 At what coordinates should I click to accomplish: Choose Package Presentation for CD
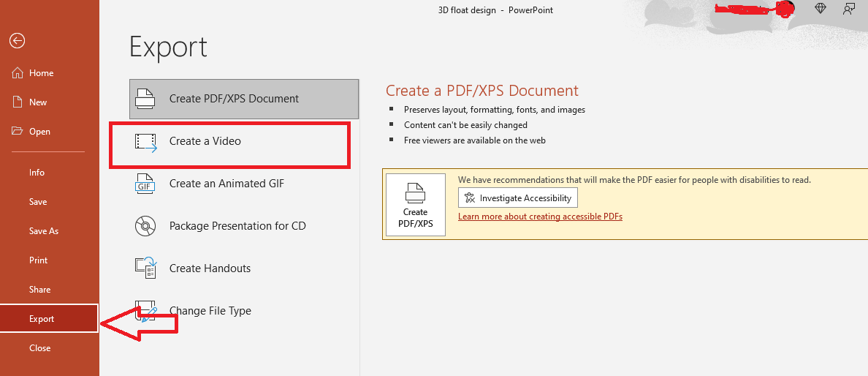[x=244, y=226]
